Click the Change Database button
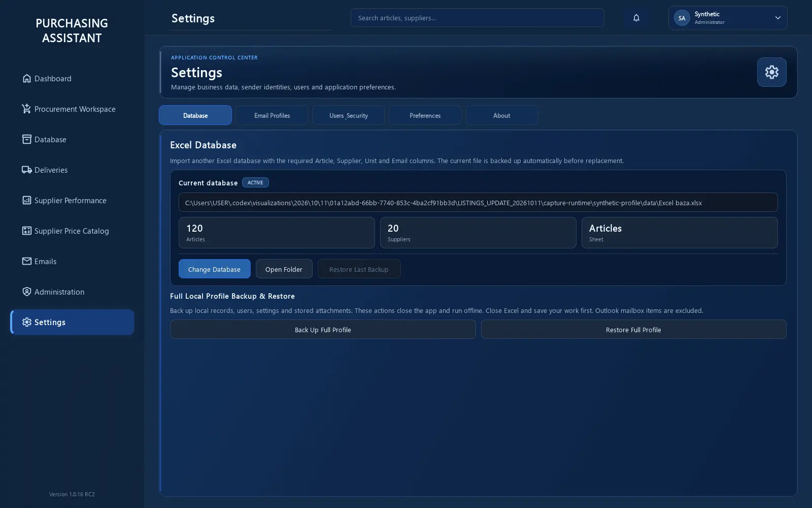This screenshot has width=812, height=508. pos(215,269)
